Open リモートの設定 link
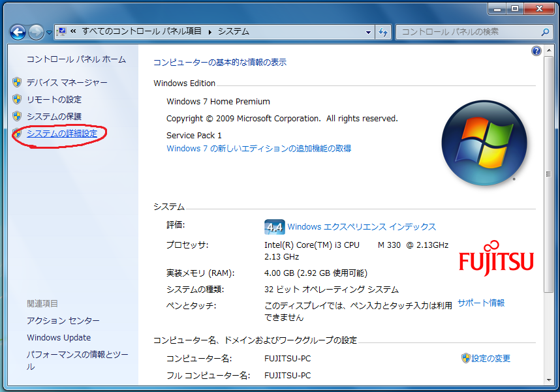The height and width of the screenshot is (392, 560). click(x=54, y=100)
